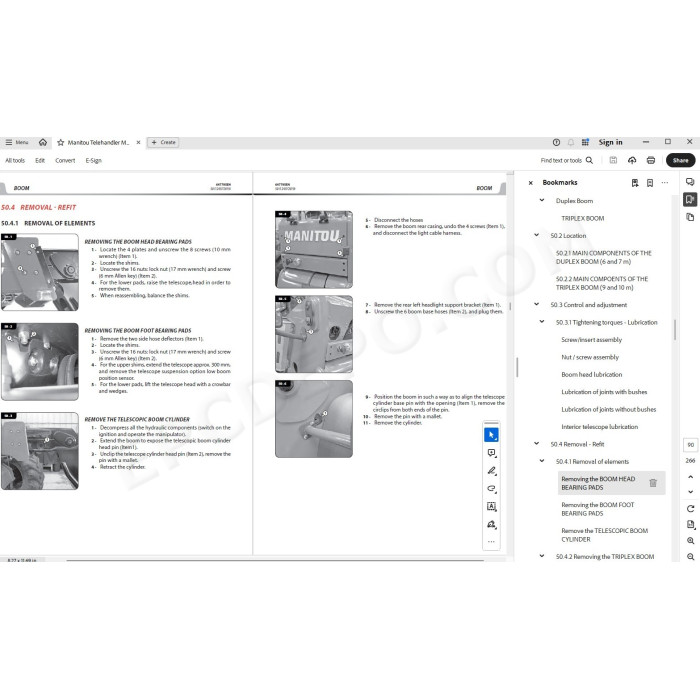The height and width of the screenshot is (700, 700).
Task: Collapse the 50.2 Location bookmark
Action: [x=537, y=235]
